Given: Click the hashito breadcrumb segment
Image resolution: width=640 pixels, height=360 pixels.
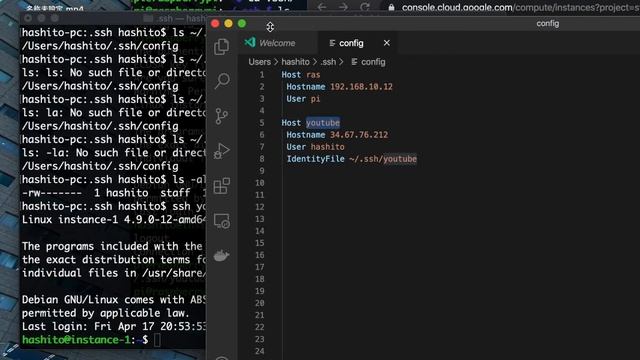Looking at the screenshot, I should 295,62.
